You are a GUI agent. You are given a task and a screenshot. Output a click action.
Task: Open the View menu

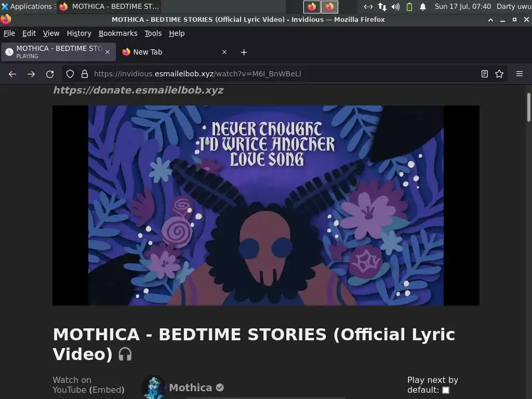point(51,33)
